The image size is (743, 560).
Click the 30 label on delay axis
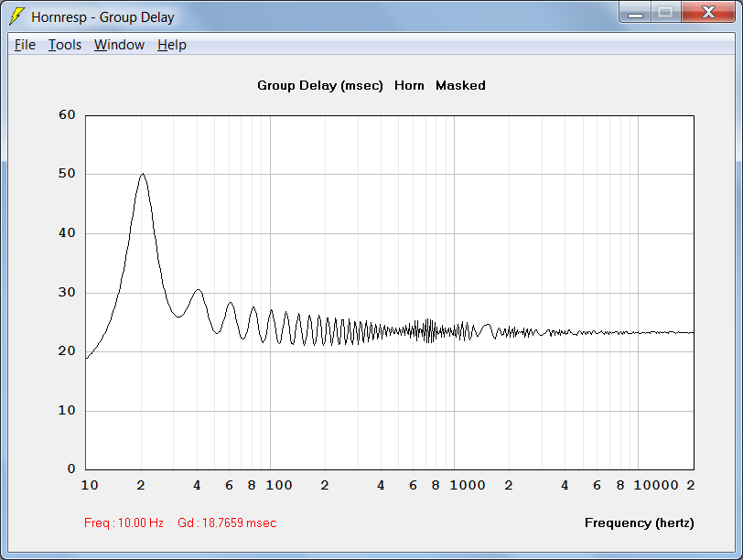click(x=67, y=292)
